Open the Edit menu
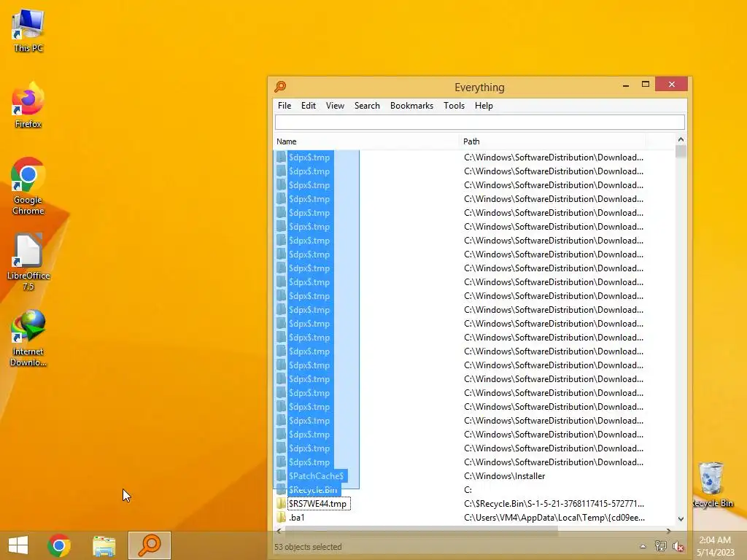The height and width of the screenshot is (560, 747). point(309,106)
